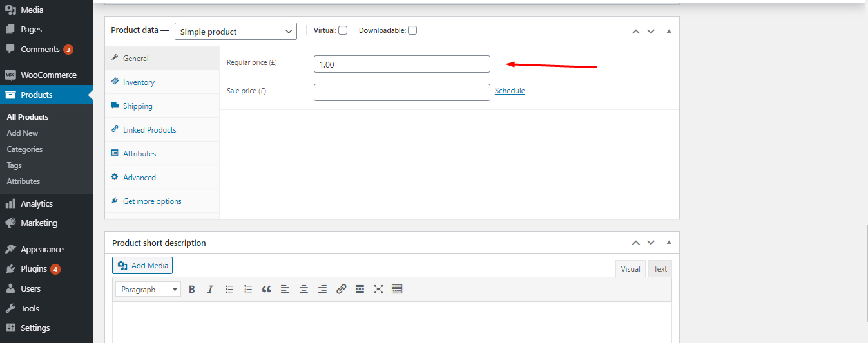Viewport: 868px width, 343px height.
Task: Toggle fullscreen editor mode icon
Action: coord(378,290)
